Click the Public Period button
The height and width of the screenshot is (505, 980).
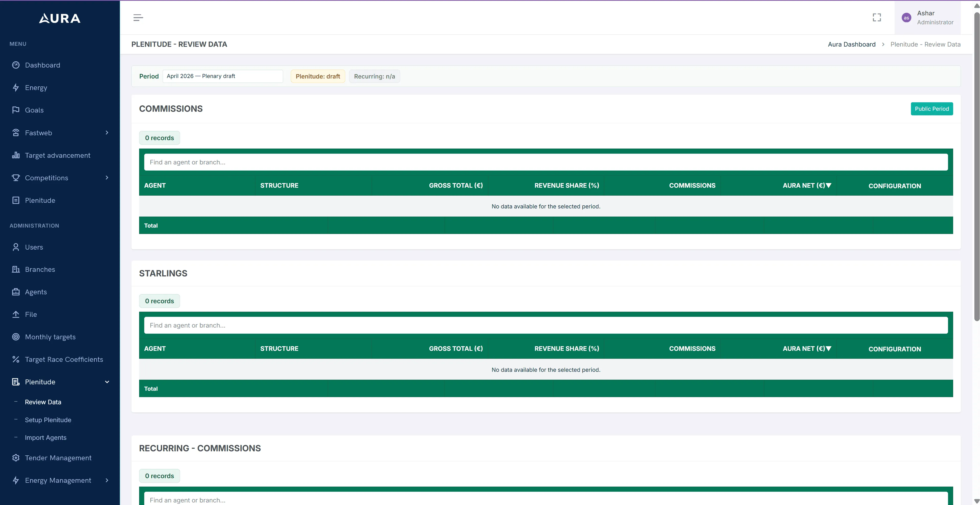pos(932,109)
